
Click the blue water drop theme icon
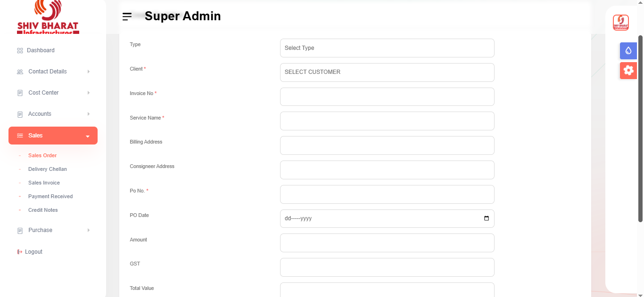coord(628,51)
